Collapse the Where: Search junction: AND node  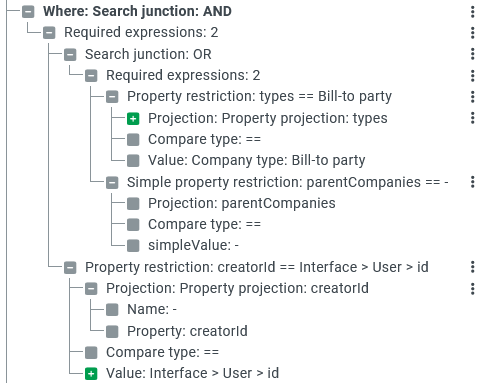(28, 12)
